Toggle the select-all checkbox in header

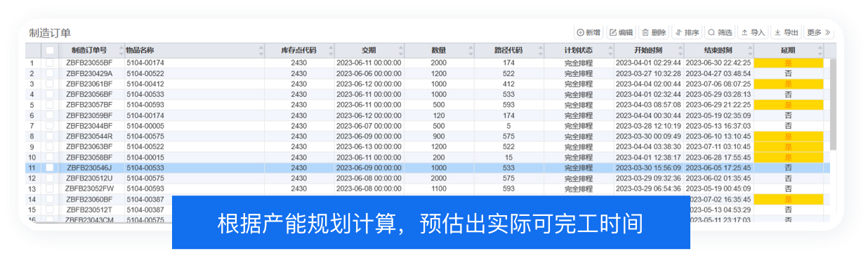[50, 50]
